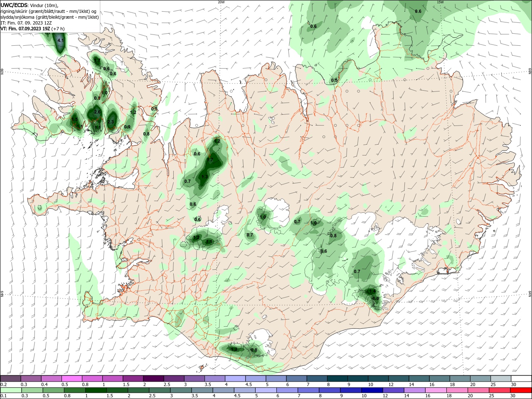This screenshot has width=532, height=399.
Task: Click bottom legend row swatch between 3 and 3.5
Action: pyautogui.click(x=181, y=390)
